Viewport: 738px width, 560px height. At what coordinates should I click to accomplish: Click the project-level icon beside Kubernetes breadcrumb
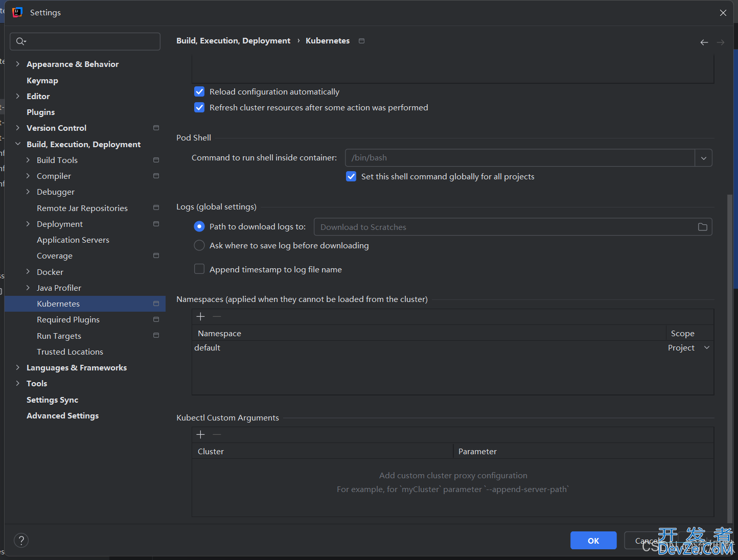[x=362, y=41]
